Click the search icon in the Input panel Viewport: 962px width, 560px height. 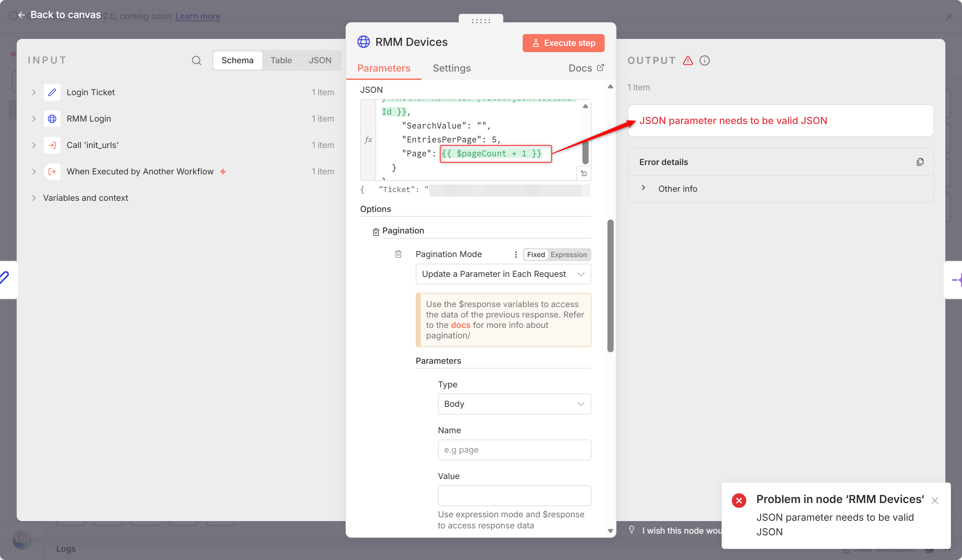click(x=196, y=60)
